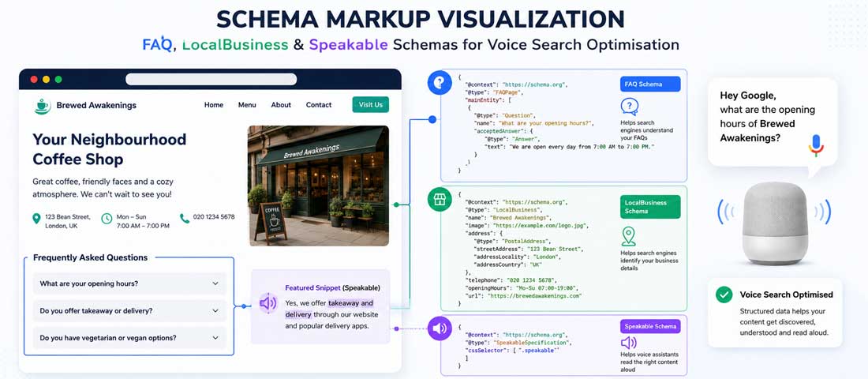Click the Speakable Schema purple label

[650, 326]
